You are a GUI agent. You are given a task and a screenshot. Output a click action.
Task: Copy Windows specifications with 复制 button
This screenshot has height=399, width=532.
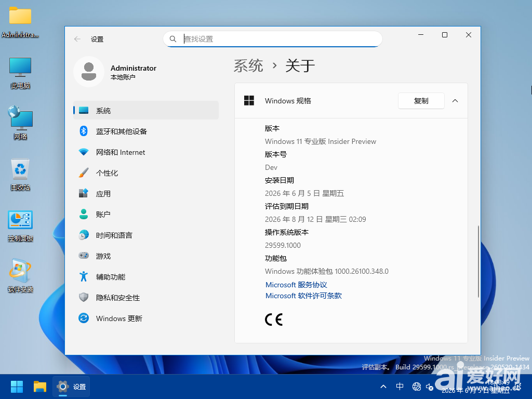pyautogui.click(x=421, y=101)
